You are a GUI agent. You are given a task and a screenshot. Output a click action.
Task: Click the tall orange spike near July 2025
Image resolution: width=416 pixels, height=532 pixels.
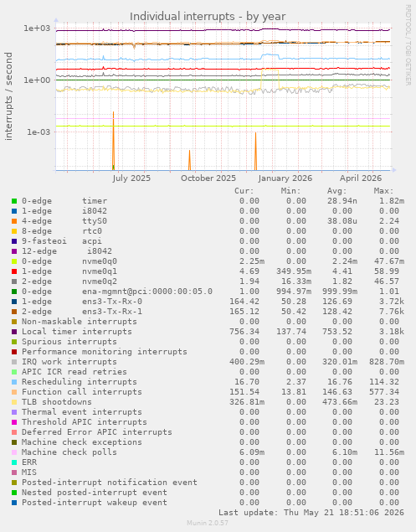pyautogui.click(x=113, y=141)
